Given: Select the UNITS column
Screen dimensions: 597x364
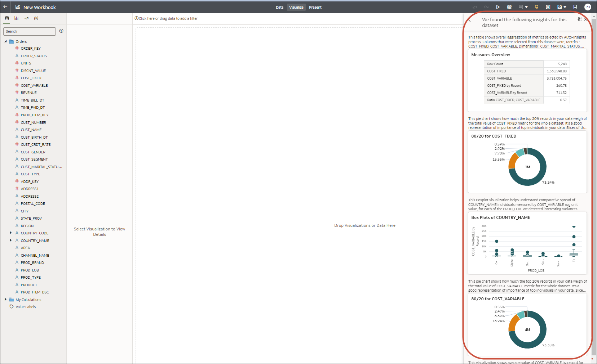Looking at the screenshot, I should coord(26,63).
